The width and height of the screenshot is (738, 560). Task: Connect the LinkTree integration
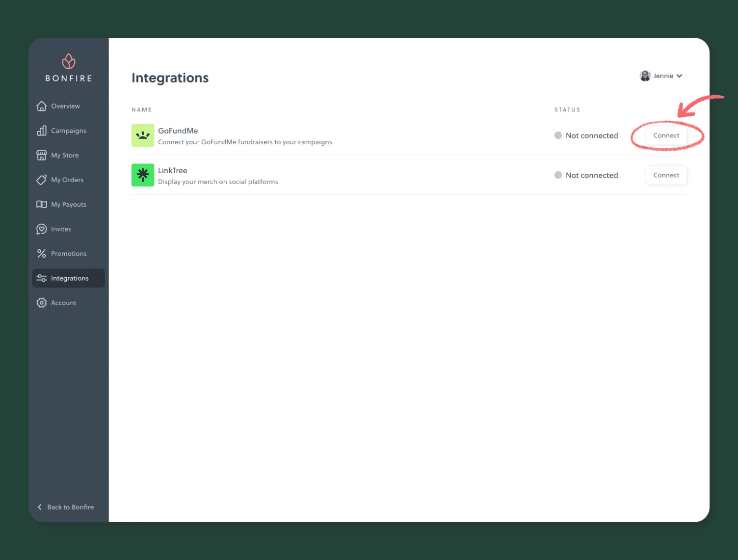[x=666, y=175]
